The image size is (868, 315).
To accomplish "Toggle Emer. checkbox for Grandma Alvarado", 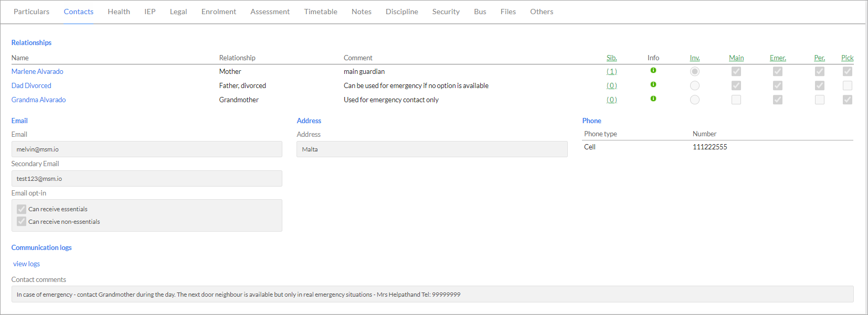I will [x=778, y=100].
